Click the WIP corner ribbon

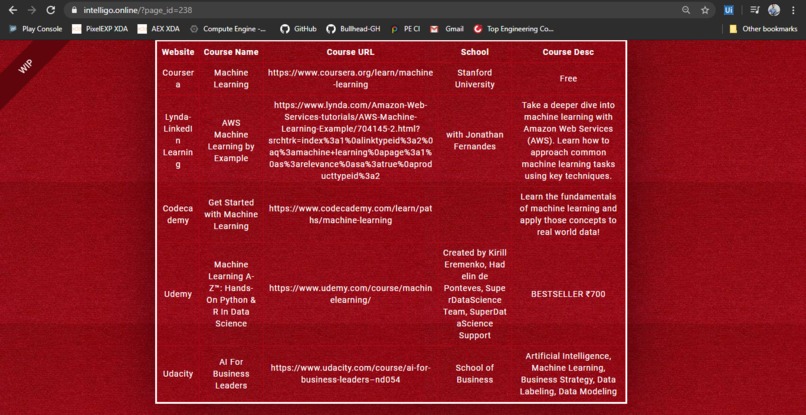point(26,66)
